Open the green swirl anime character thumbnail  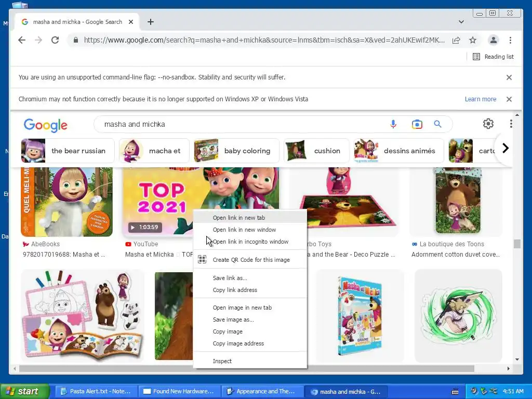click(458, 316)
